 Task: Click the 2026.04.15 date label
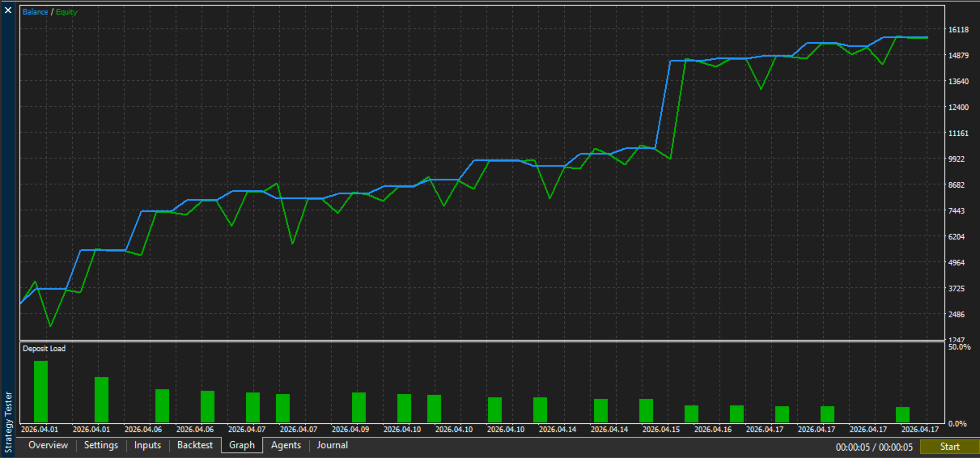click(661, 430)
